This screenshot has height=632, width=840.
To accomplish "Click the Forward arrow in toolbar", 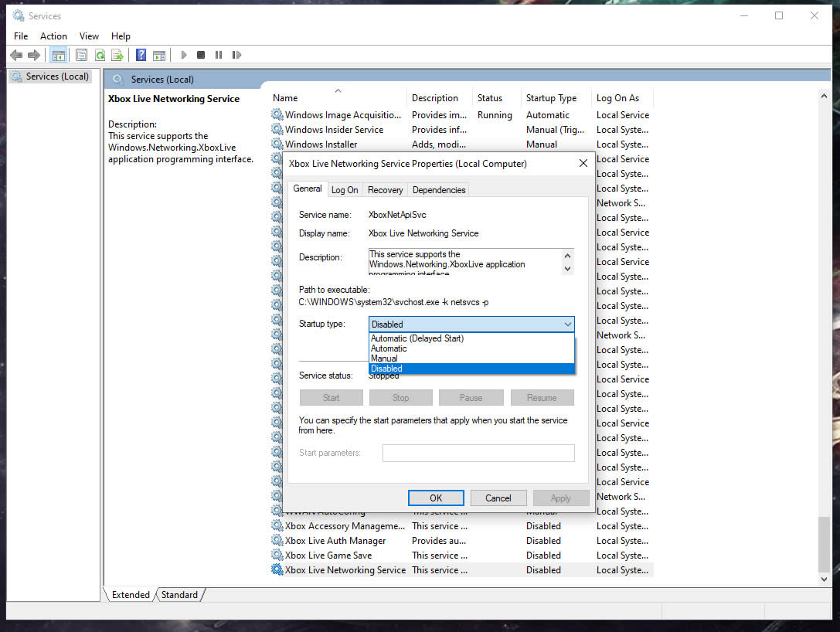I will pyautogui.click(x=34, y=55).
